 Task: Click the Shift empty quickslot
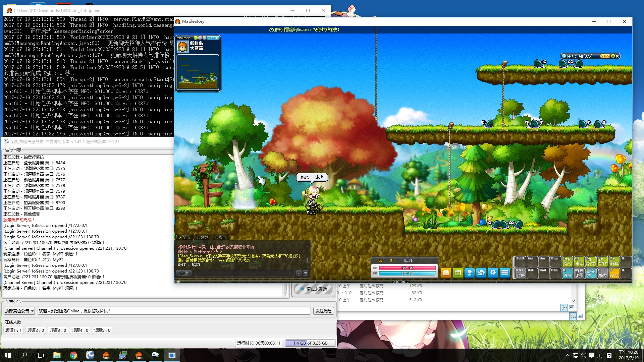click(x=521, y=261)
